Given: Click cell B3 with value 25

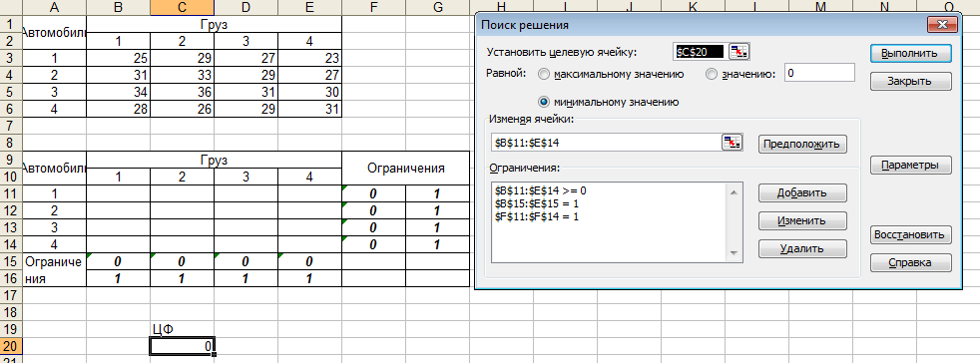Looking at the screenshot, I should [x=118, y=58].
